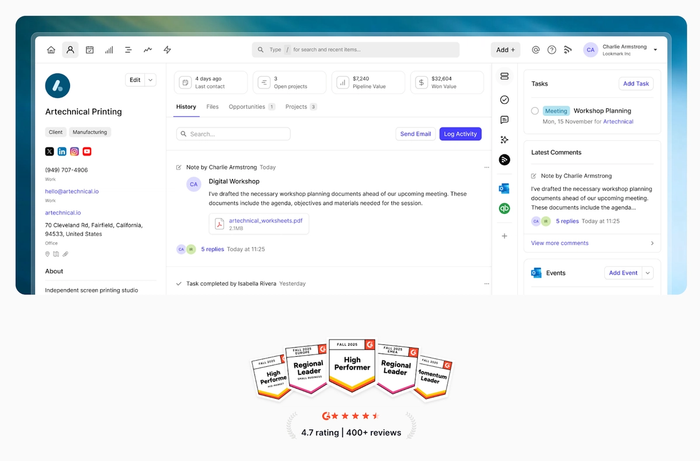The image size is (700, 461).
Task: Click the Log Activity button
Action: (x=460, y=134)
